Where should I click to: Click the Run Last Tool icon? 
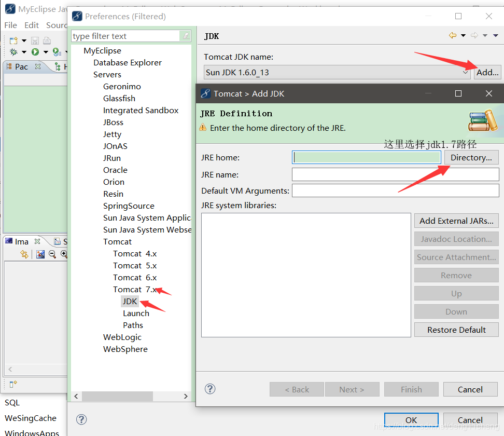[57, 52]
